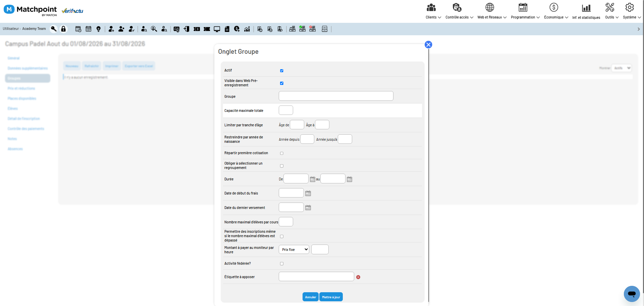Viewport: 644px width, 306px height.
Task: Enable Répartir première cotisation
Action: (282, 154)
